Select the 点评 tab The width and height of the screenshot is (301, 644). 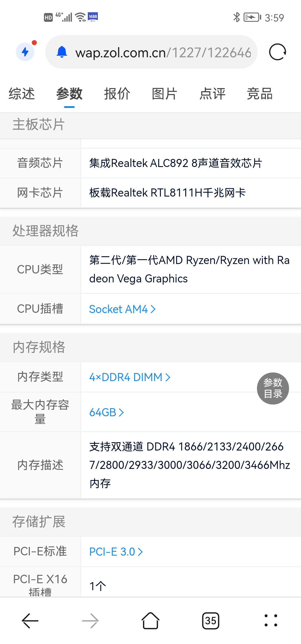[212, 94]
